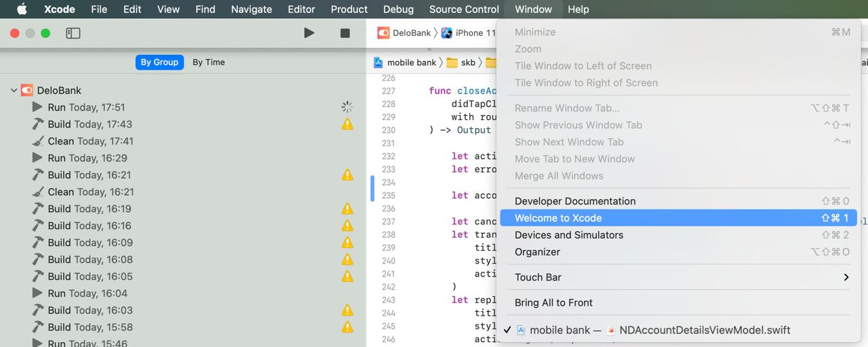Select the Run Today, 16:04 report
Image resolution: width=868 pixels, height=347 pixels.
click(x=183, y=293)
